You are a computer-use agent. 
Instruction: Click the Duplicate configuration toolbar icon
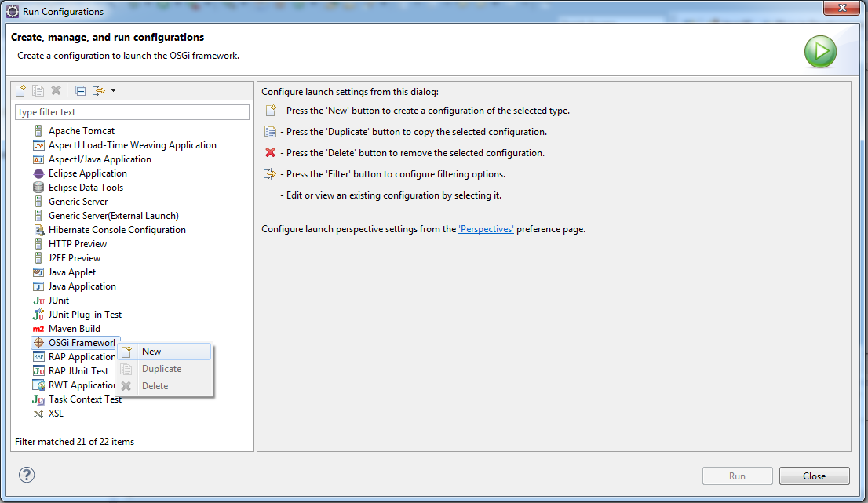pos(38,90)
